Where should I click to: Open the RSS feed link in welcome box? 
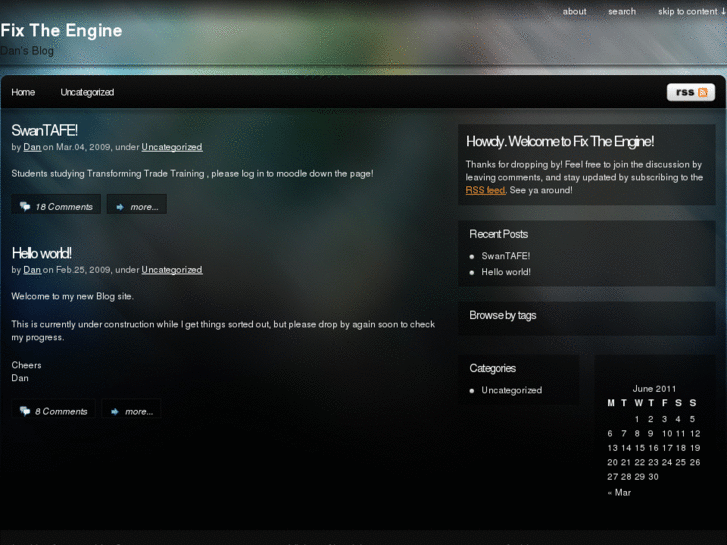[485, 190]
